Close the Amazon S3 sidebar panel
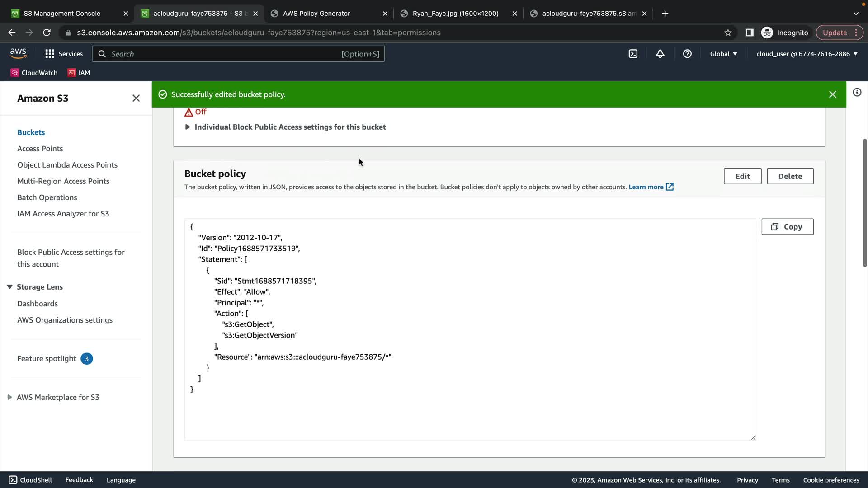 136,99
